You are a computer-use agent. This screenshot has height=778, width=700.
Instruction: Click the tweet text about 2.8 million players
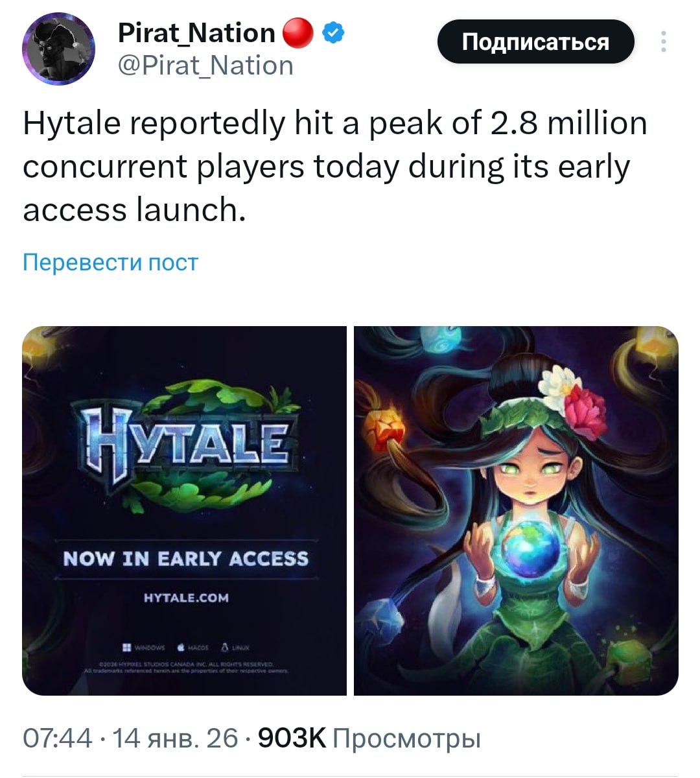[335, 166]
